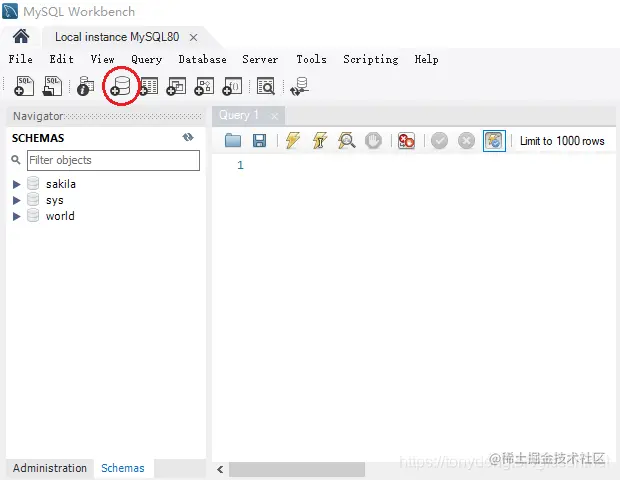
Task: Save the query script to file
Action: tap(259, 140)
